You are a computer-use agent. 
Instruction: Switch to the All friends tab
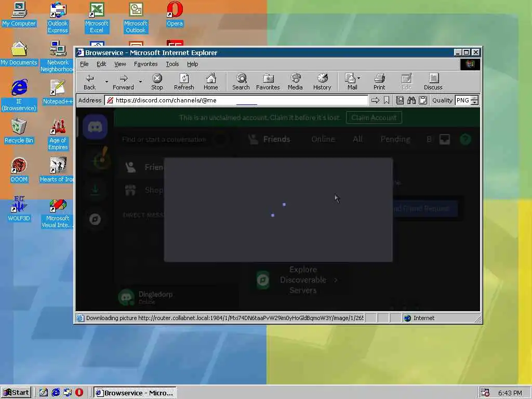357,139
